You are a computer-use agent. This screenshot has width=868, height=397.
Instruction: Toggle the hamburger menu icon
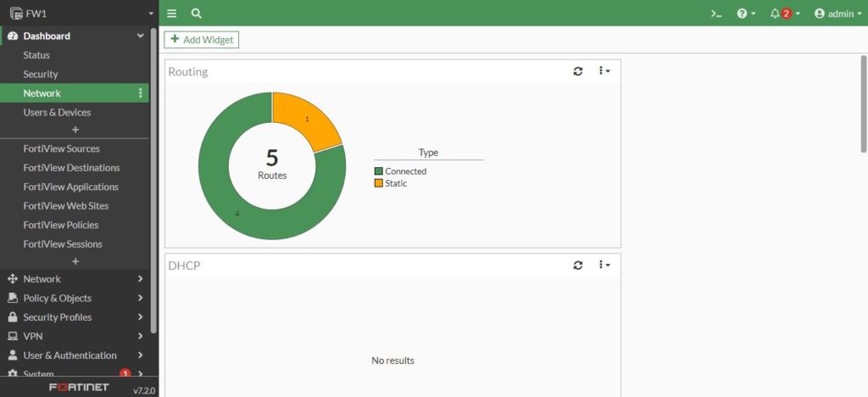click(172, 14)
